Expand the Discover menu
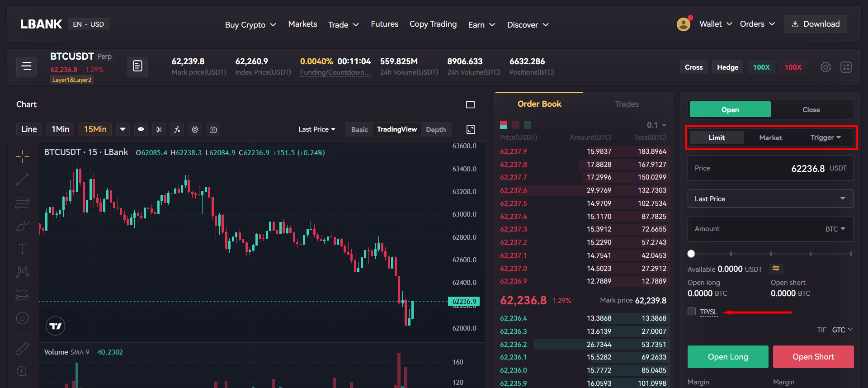This screenshot has width=868, height=388. pos(528,24)
